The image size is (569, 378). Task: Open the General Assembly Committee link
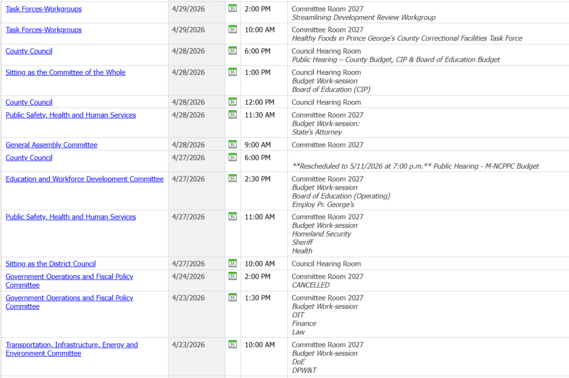click(52, 145)
